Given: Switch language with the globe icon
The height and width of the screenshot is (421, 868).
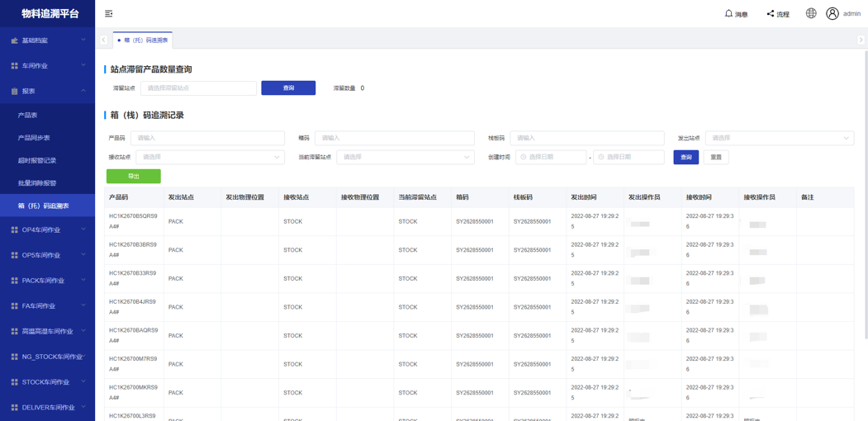Looking at the screenshot, I should (x=811, y=14).
